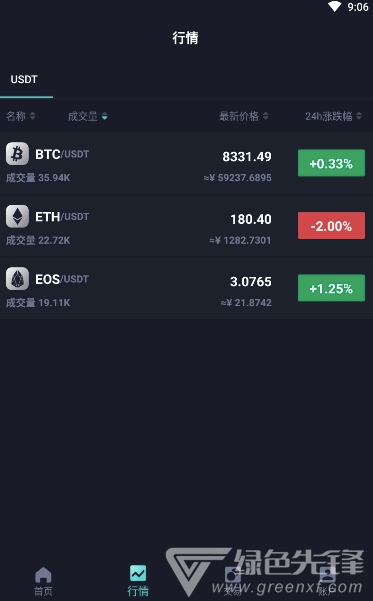This screenshot has width=373, height=601.
Task: Open the EOS/USDT pair row
Action: (186, 288)
